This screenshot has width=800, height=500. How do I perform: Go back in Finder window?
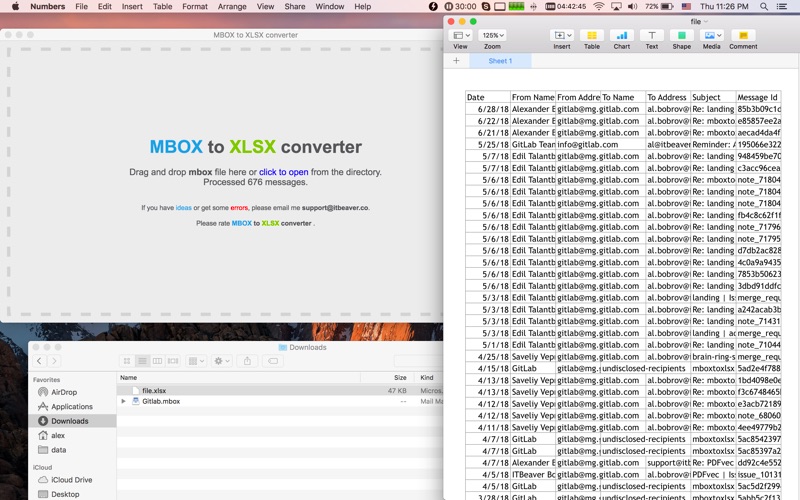tap(39, 361)
